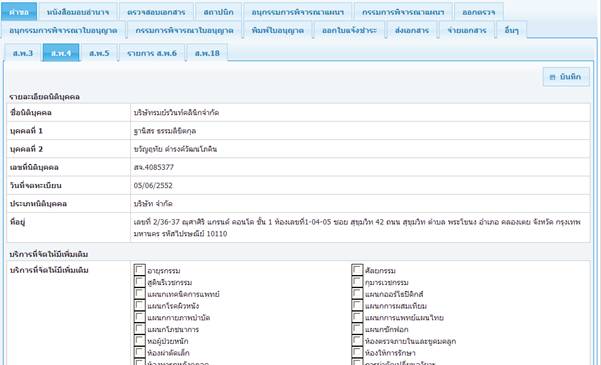The image size is (601, 365).
Task: Click the ประเภทนิติบุคคล field label
Action: 38,204
